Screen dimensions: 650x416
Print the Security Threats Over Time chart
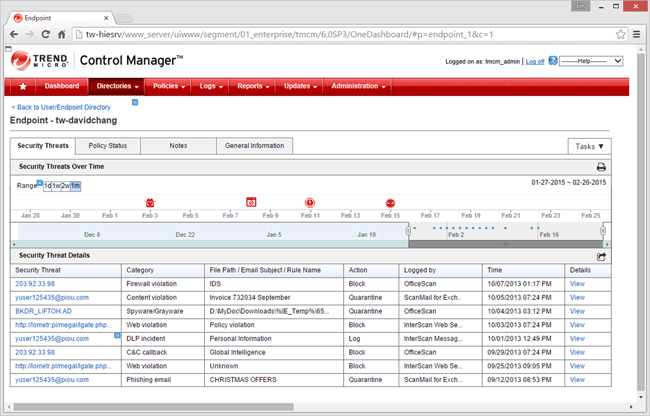(601, 167)
